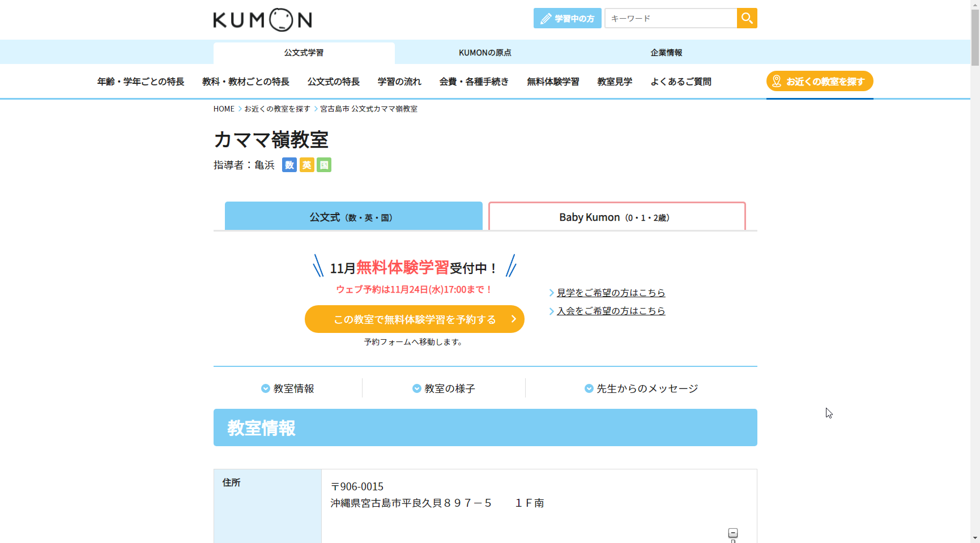The width and height of the screenshot is (980, 543).
Task: Open よくあるご質問 menu item
Action: click(681, 82)
